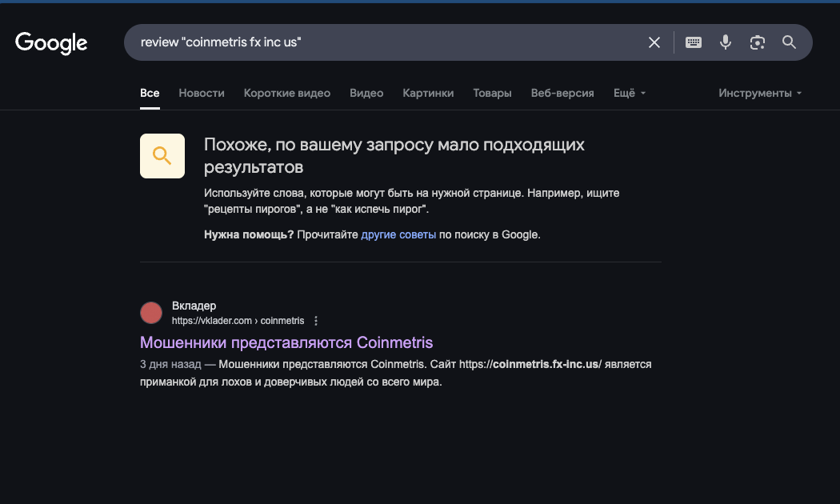
Task: Open the vklader.com result options menu
Action: [x=316, y=321]
